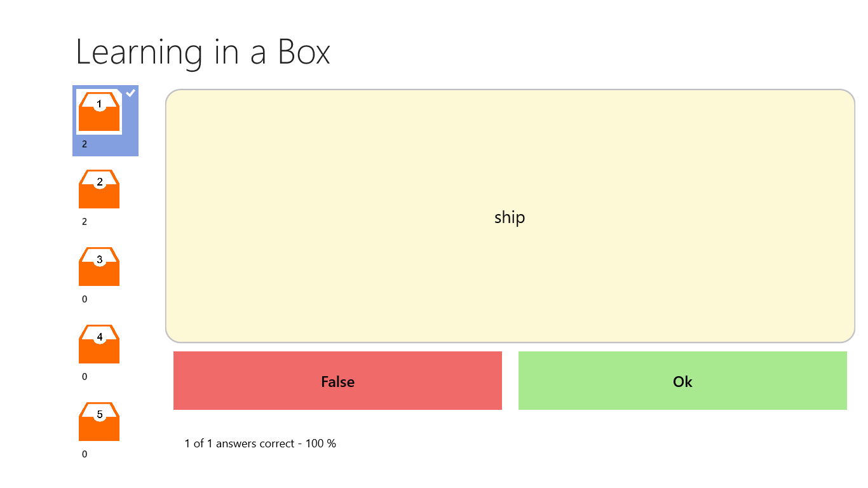The width and height of the screenshot is (868, 488).
Task: Open the orange box 2 icon
Action: (99, 190)
